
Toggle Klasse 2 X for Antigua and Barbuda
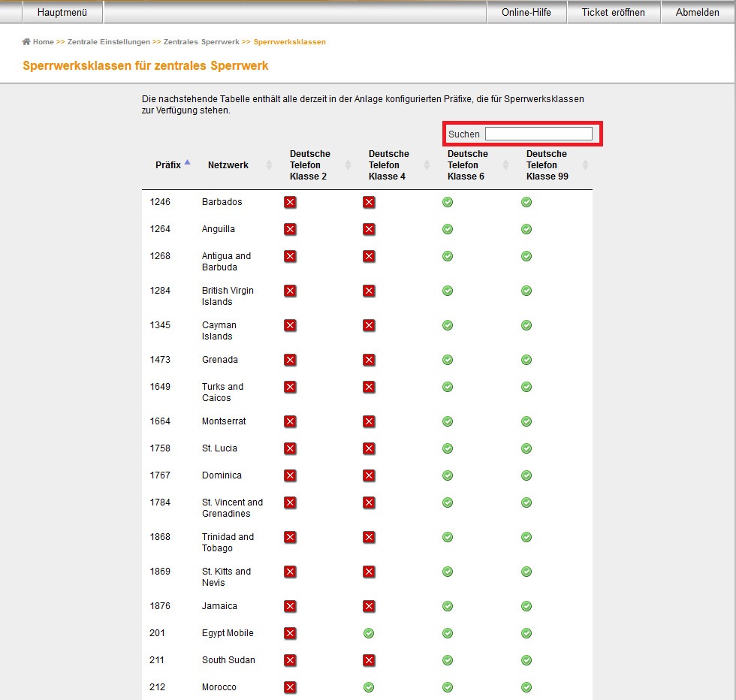point(290,256)
